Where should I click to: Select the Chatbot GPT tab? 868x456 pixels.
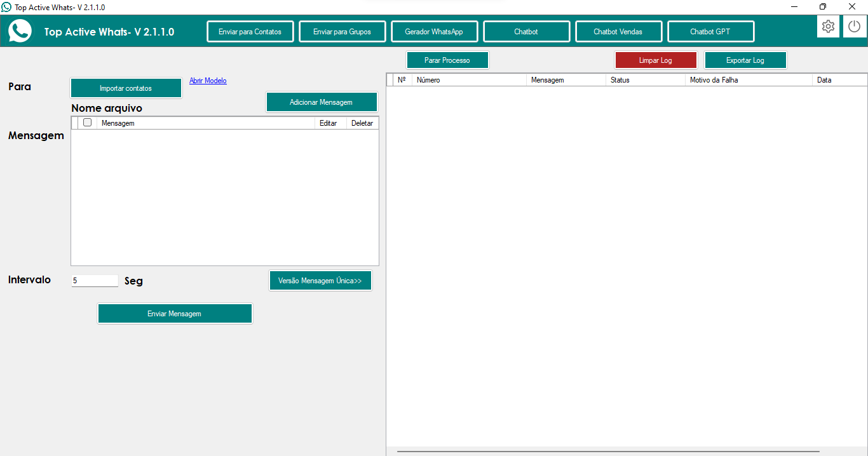[710, 32]
